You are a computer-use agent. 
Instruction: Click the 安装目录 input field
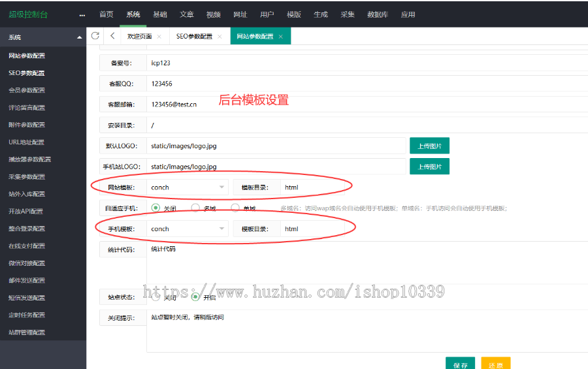click(367, 125)
